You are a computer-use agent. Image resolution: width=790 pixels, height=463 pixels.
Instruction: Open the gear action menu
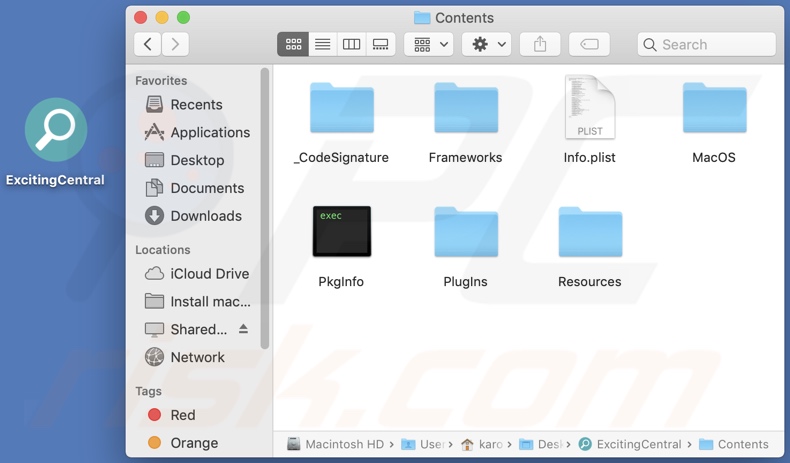pyautogui.click(x=487, y=44)
